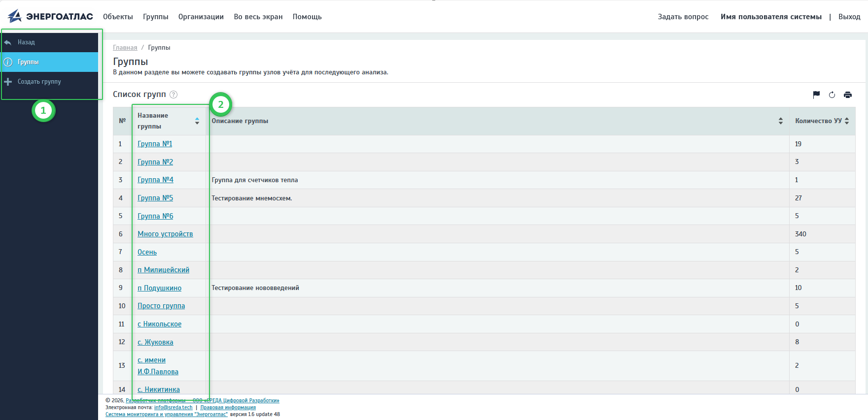This screenshot has height=420, width=868.
Task: Open the с Никольское group
Action: (x=159, y=324)
